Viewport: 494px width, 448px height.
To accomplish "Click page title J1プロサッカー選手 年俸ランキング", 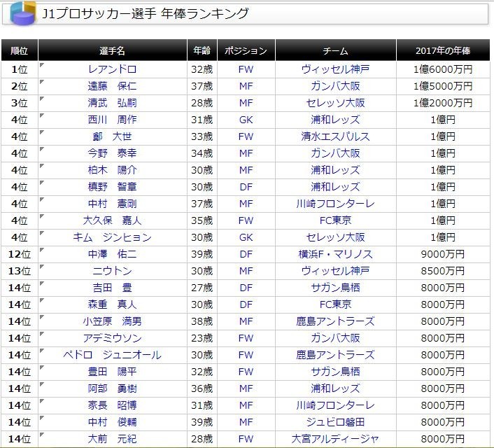I will coord(146,13).
